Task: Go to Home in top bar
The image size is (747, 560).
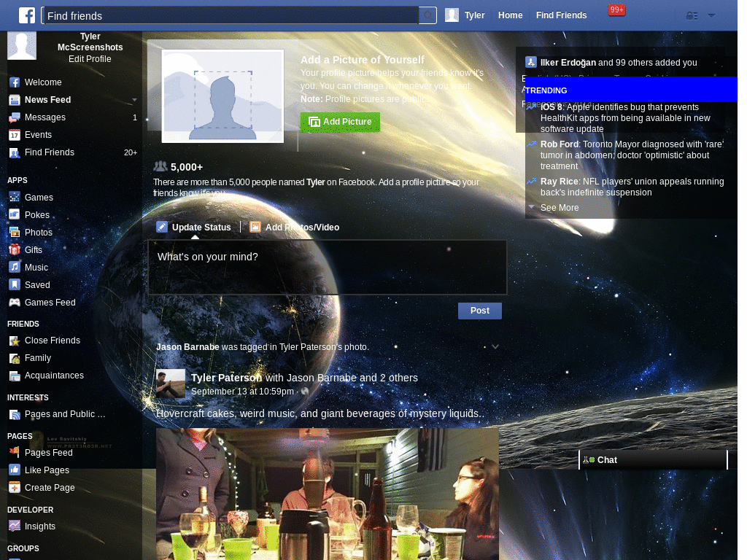Action: click(510, 15)
